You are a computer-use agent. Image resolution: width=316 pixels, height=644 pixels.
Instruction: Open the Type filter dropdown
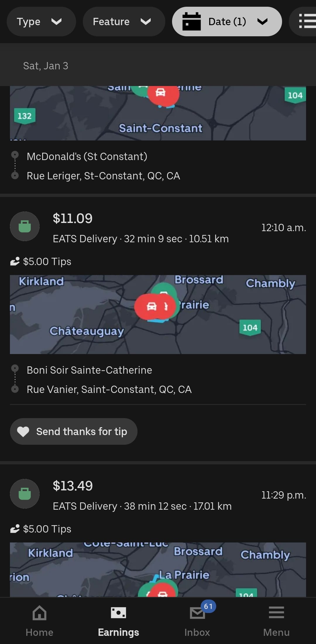pyautogui.click(x=41, y=22)
